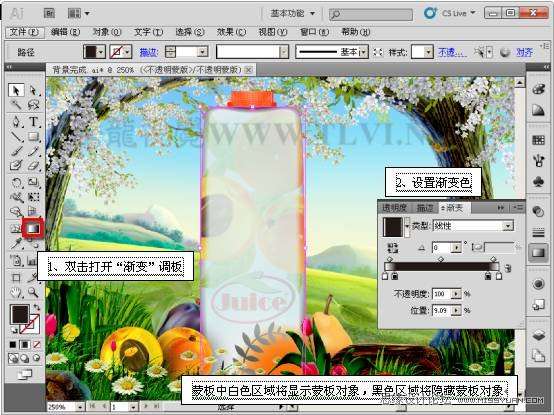Open the 对象 menu

pos(106,32)
